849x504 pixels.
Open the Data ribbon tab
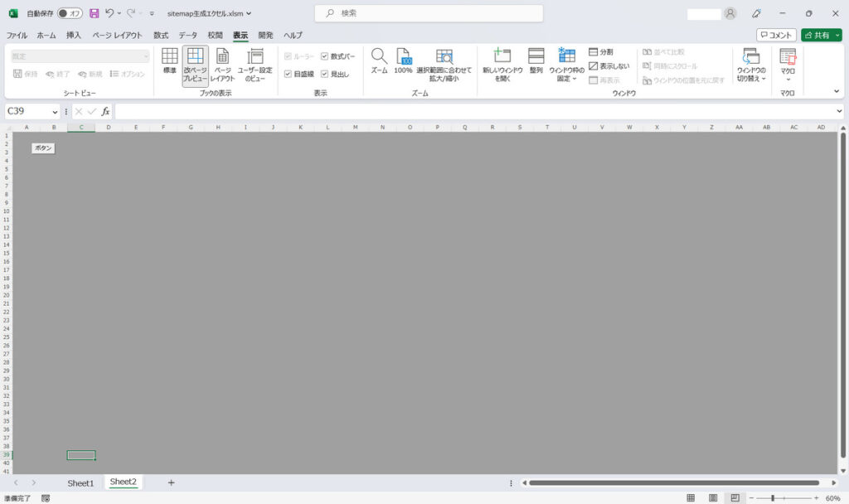pyautogui.click(x=188, y=36)
